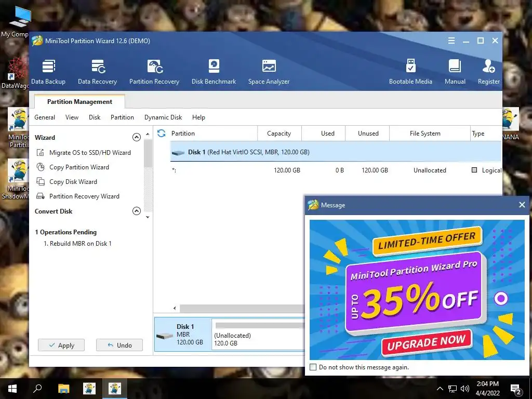Launch Data Recovery from the toolbar
This screenshot has width=532, height=399.
tap(97, 72)
